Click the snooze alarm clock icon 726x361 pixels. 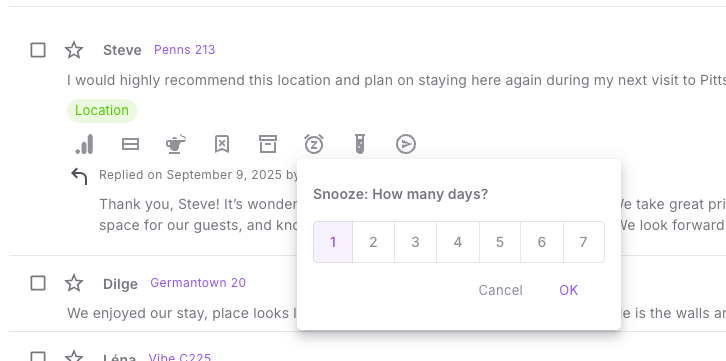314,144
